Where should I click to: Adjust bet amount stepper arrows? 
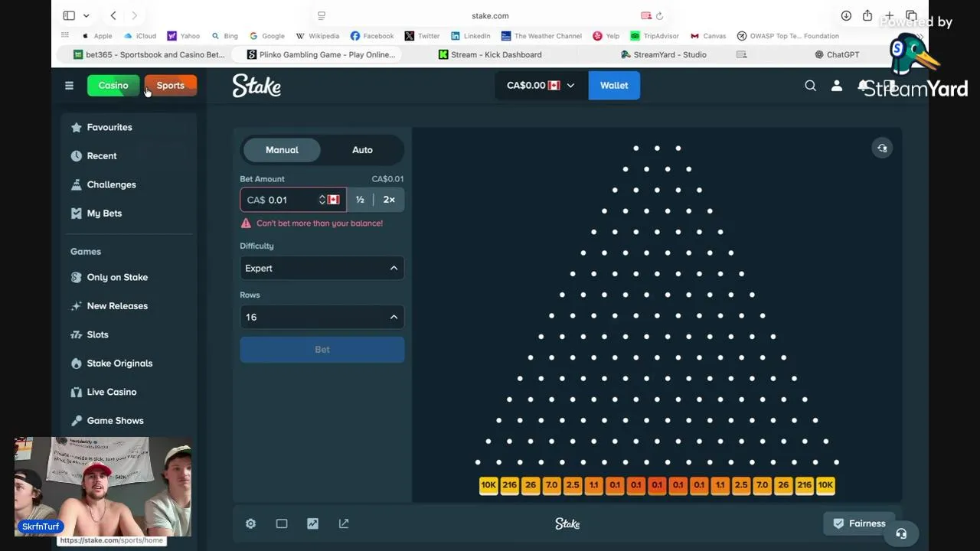click(322, 200)
